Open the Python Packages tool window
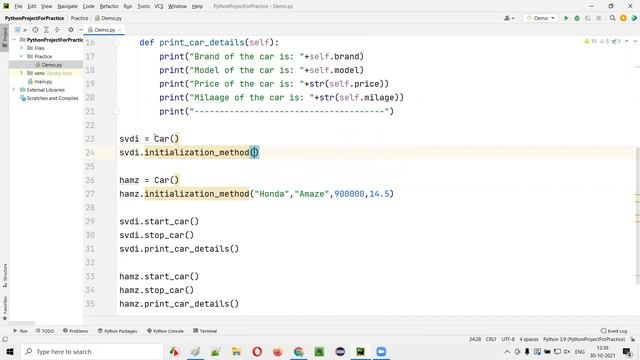640x360 pixels. [x=118, y=331]
